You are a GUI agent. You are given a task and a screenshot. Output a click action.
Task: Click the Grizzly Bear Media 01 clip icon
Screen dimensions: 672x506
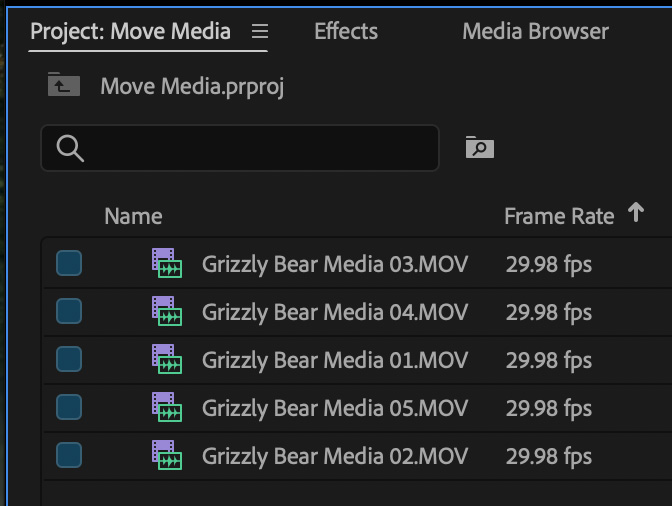(x=167, y=360)
